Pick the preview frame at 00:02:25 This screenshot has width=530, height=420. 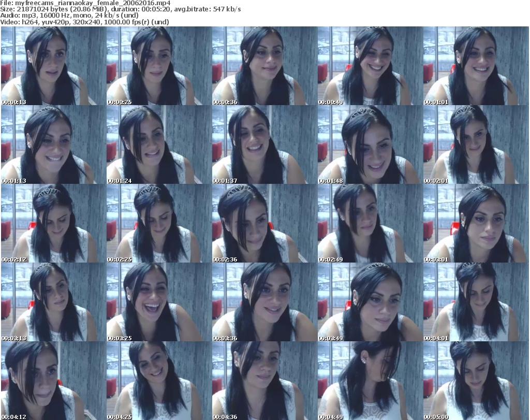tap(159, 224)
